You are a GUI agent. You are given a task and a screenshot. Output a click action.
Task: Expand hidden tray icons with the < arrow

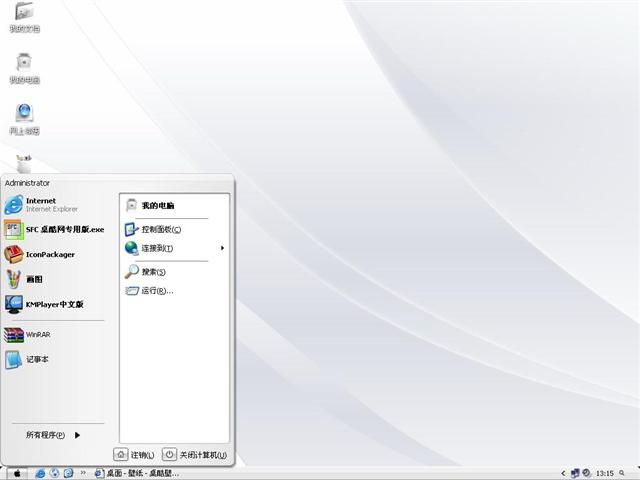[x=563, y=473]
